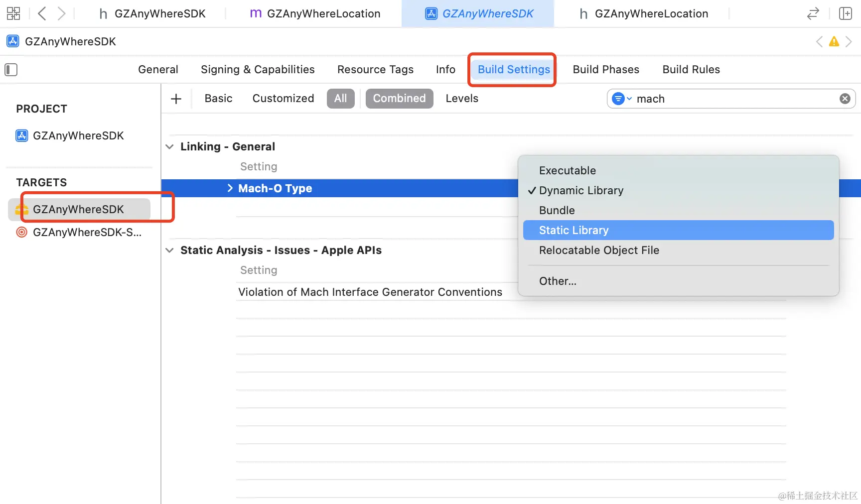The width and height of the screenshot is (861, 504).
Task: Click the plus add build setting button
Action: click(x=176, y=99)
